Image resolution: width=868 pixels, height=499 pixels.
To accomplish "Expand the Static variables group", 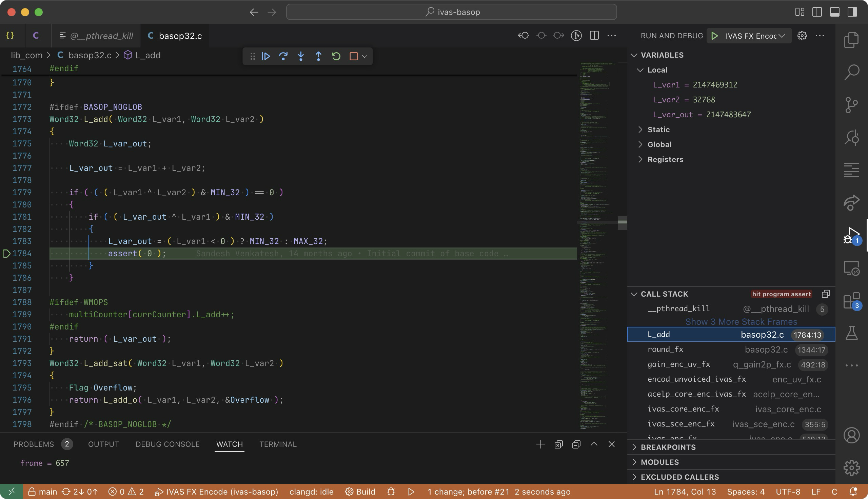I will point(658,129).
